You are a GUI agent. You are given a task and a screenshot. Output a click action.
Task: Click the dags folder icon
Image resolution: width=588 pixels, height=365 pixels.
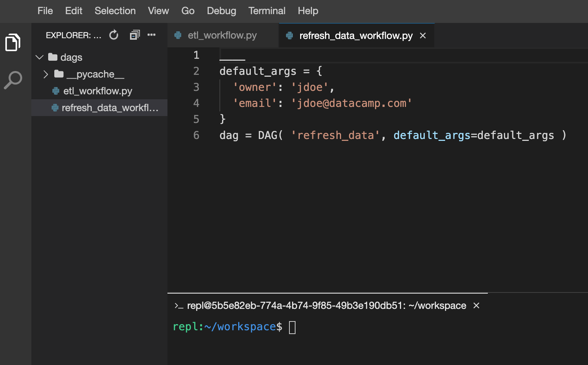click(53, 57)
